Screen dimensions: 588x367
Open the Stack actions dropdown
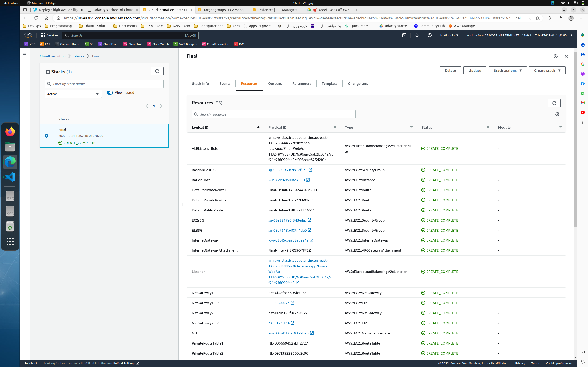tap(507, 70)
